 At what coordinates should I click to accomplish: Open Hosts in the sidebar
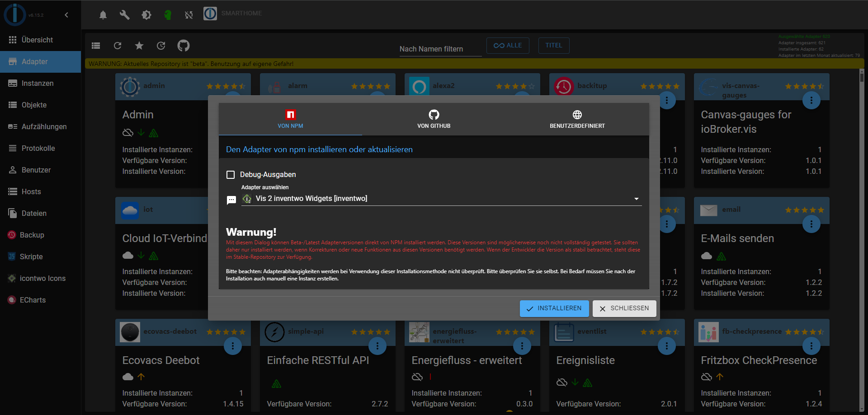tap(41, 191)
